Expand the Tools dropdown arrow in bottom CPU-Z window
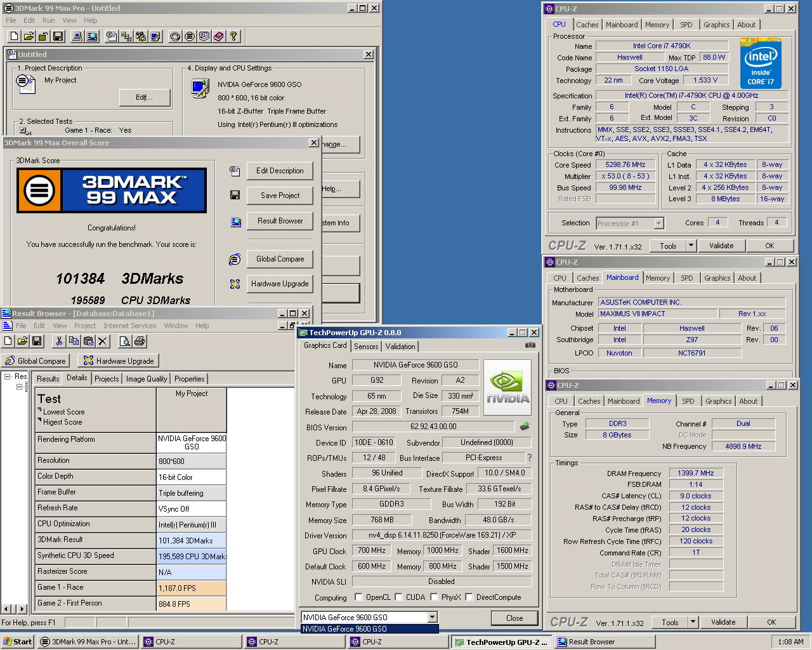 click(693, 623)
